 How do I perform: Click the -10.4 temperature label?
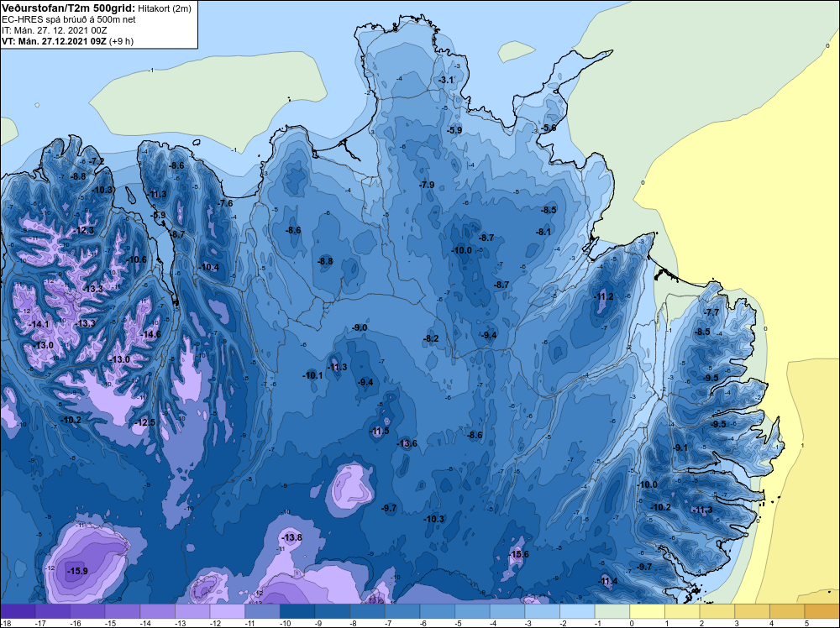(x=209, y=267)
